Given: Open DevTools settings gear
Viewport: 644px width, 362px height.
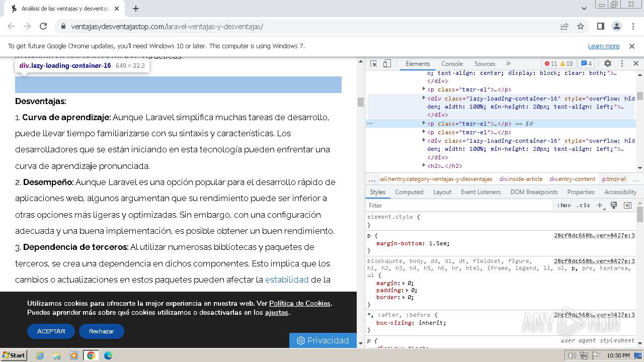Looking at the screenshot, I should pos(608,63).
